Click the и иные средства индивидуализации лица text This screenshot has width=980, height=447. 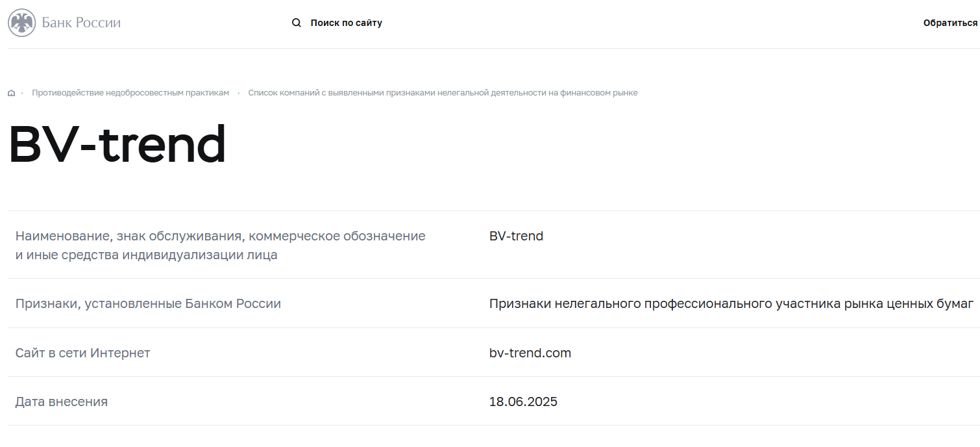click(x=147, y=255)
